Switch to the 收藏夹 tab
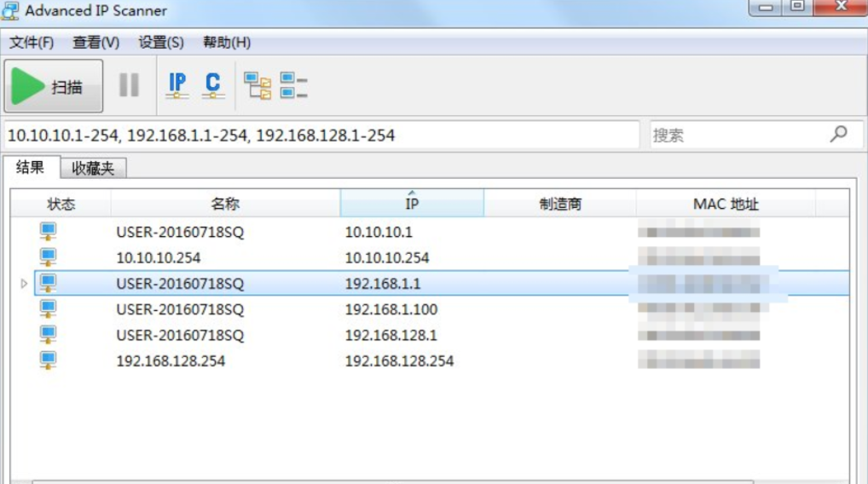 tap(93, 168)
